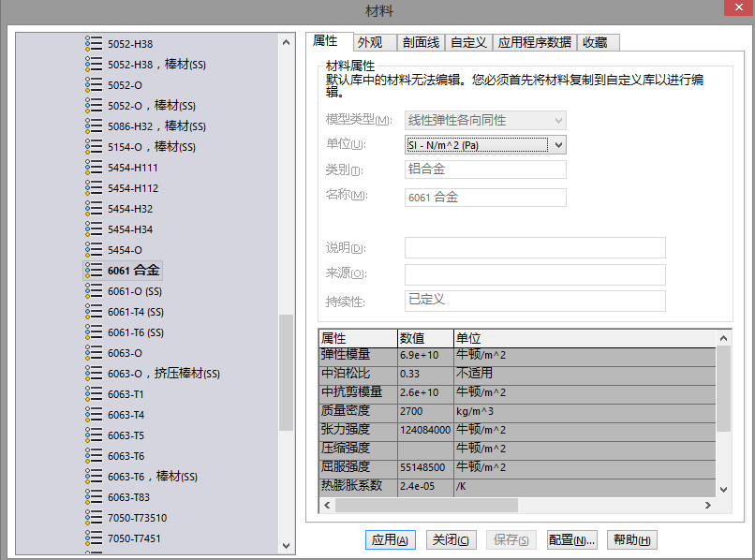The height and width of the screenshot is (560, 755).
Task: Select the 6063-T6 material row
Action: [126, 456]
